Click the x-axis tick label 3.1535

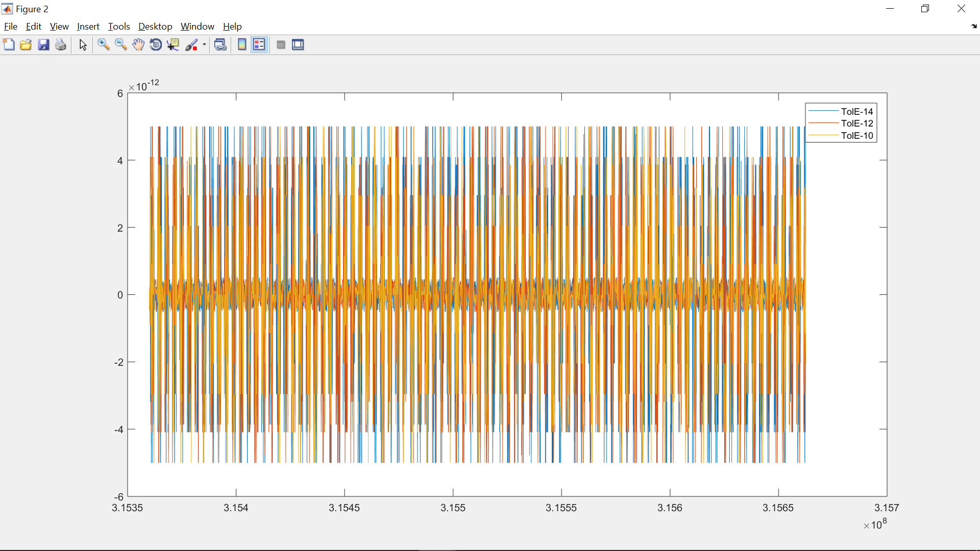[x=128, y=508]
